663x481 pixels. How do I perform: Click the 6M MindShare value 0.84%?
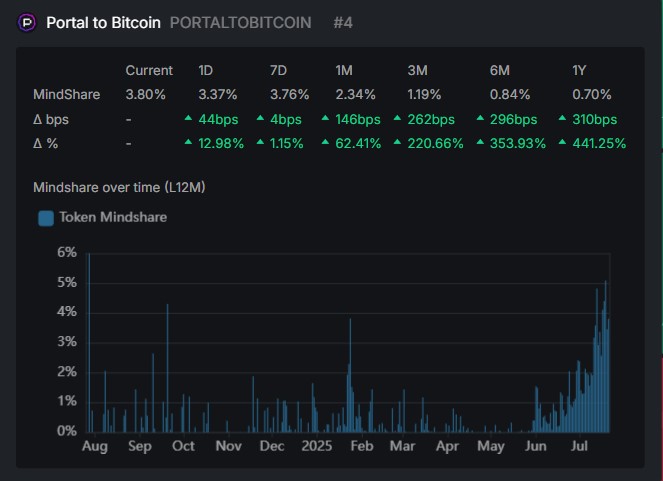(510, 94)
